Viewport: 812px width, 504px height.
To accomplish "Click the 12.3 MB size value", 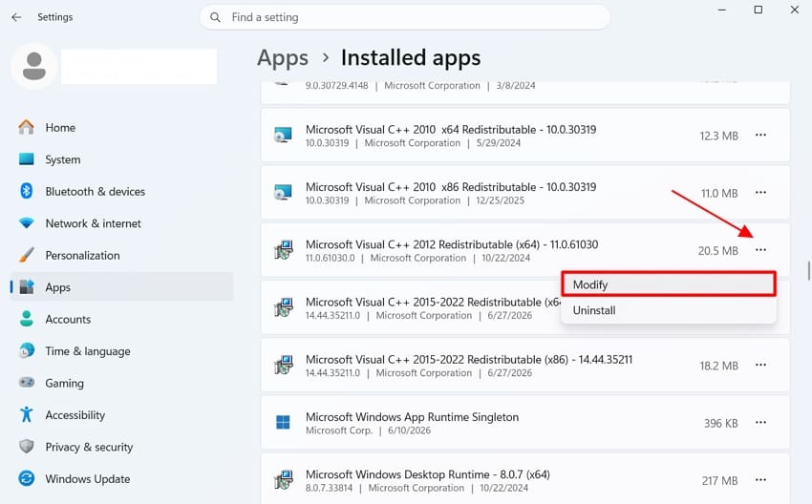I will (718, 136).
